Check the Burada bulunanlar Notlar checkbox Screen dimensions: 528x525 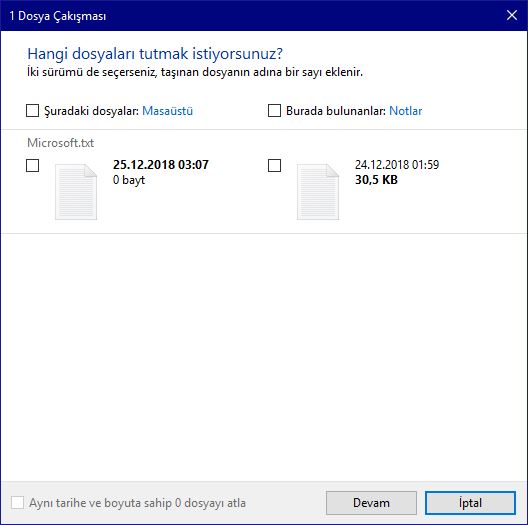click(x=274, y=110)
